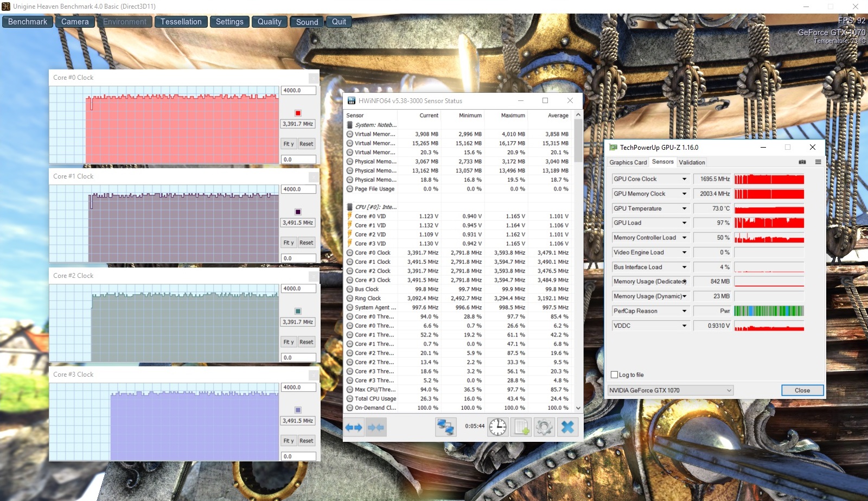Close the Core #3 Clock graph panel
Image resolution: width=868 pixels, height=501 pixels.
314,375
